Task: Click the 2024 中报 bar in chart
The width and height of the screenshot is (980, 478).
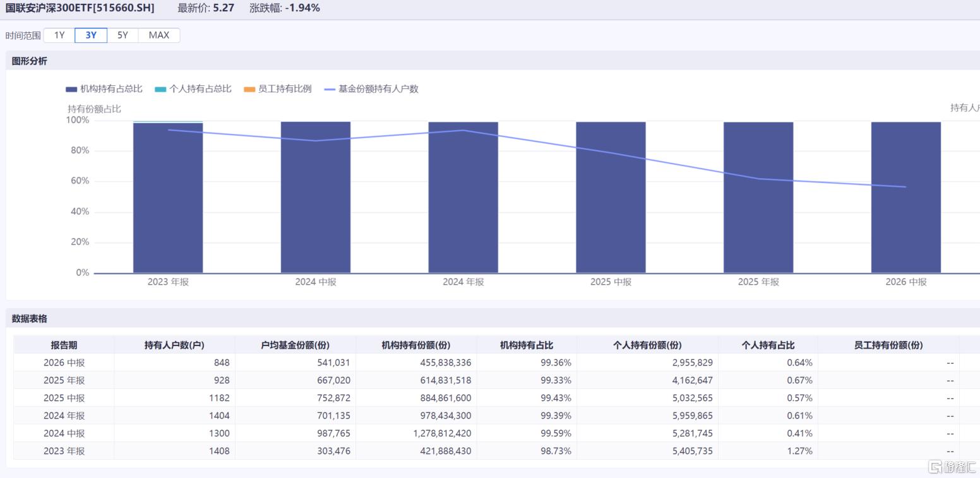Action: 316,198
